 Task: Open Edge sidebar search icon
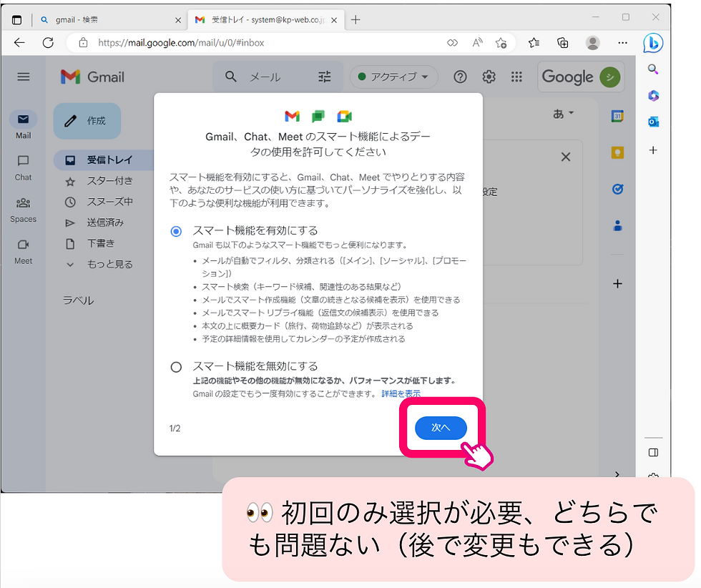click(653, 69)
